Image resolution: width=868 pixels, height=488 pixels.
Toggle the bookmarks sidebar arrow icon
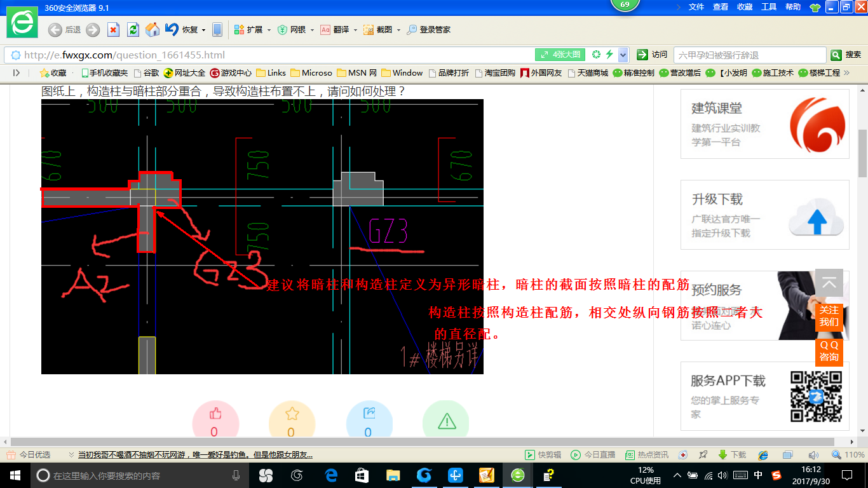[x=17, y=73]
